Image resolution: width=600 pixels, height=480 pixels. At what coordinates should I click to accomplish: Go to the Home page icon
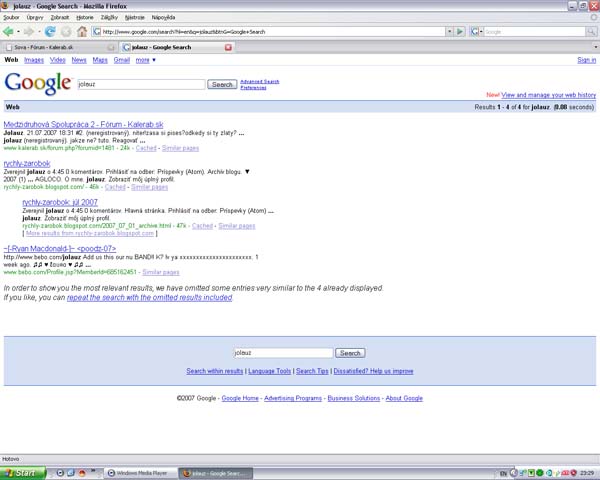click(x=82, y=32)
